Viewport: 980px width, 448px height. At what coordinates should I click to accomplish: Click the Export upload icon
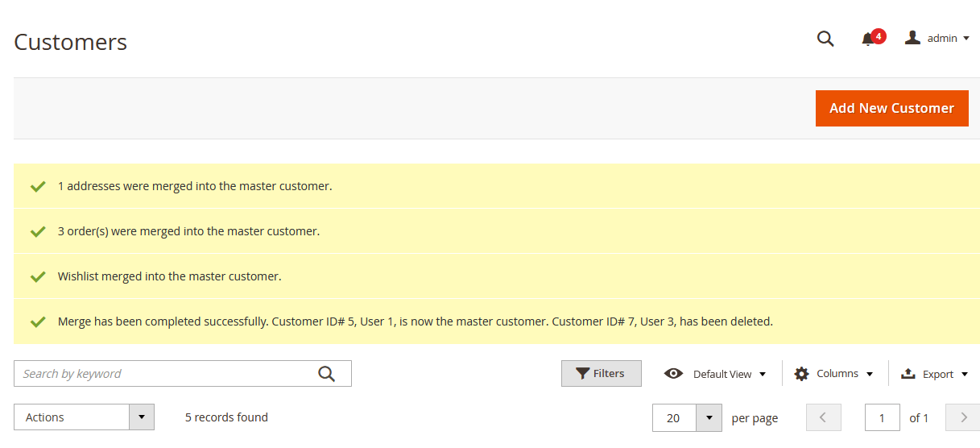tap(908, 374)
